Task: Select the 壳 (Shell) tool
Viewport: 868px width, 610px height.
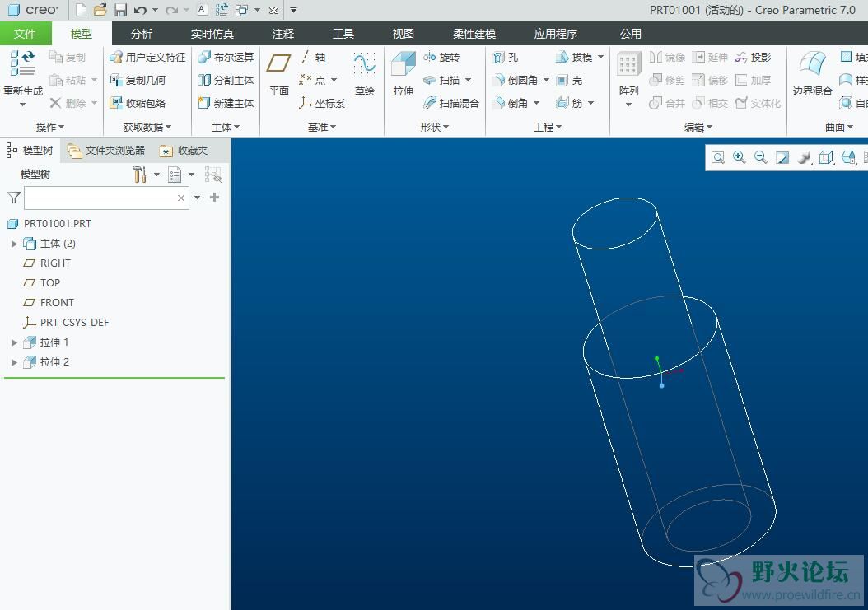Action: (x=569, y=81)
